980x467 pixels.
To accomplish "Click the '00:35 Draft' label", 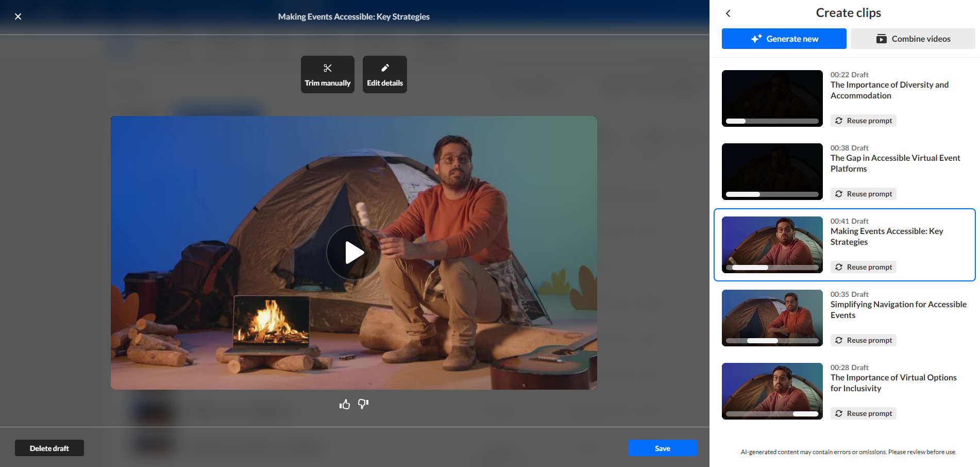I will [849, 294].
